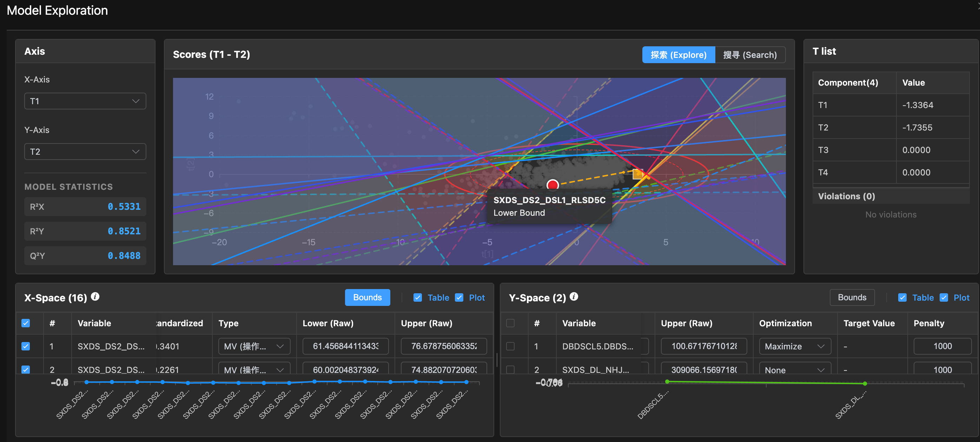Uncheck X-Space row 1 variable checkbox
The height and width of the screenshot is (442, 980).
coord(26,346)
